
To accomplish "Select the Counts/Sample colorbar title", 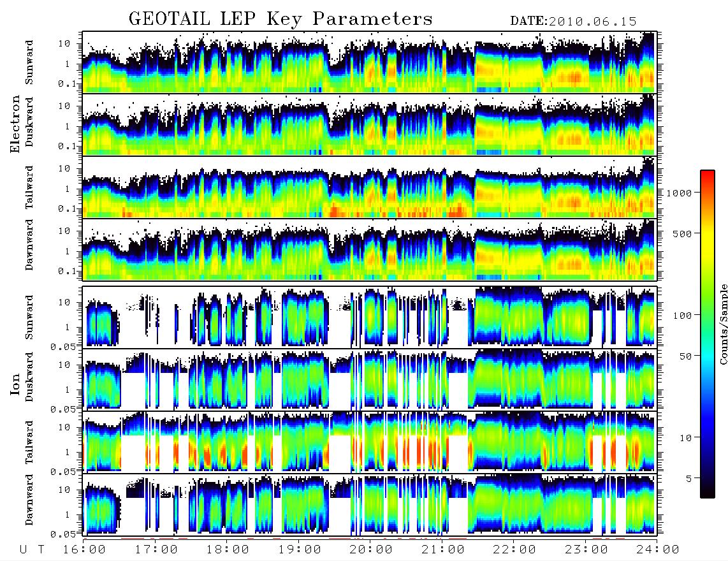I will point(723,324).
